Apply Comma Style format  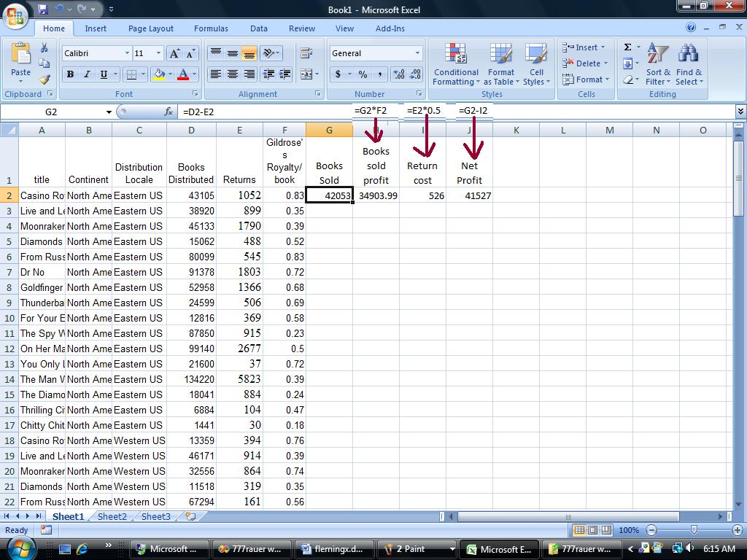(379, 74)
